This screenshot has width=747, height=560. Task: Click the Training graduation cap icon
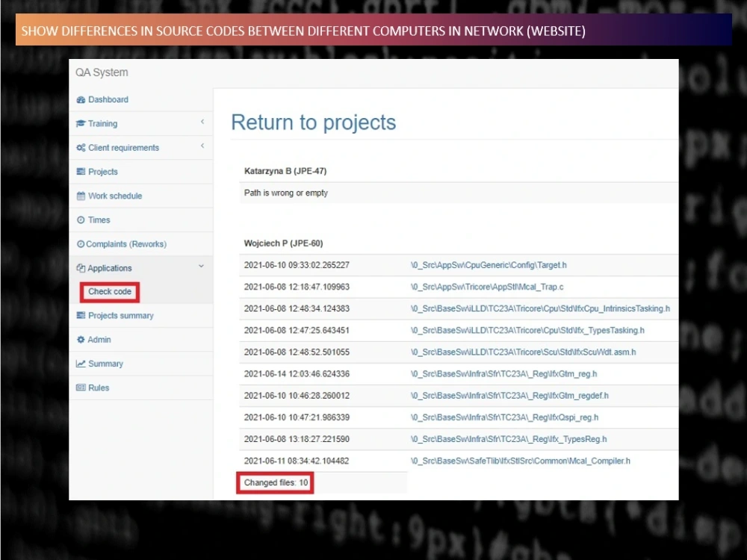coord(81,123)
